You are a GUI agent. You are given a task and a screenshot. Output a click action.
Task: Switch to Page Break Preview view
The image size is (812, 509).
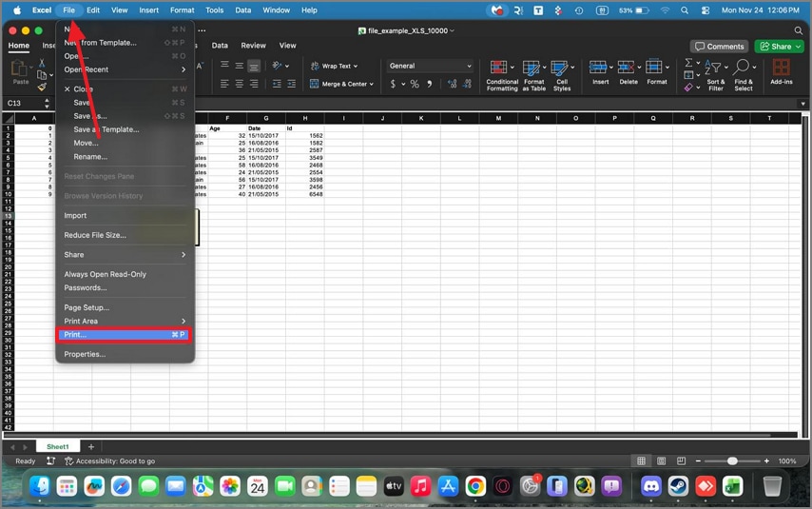[x=681, y=460]
